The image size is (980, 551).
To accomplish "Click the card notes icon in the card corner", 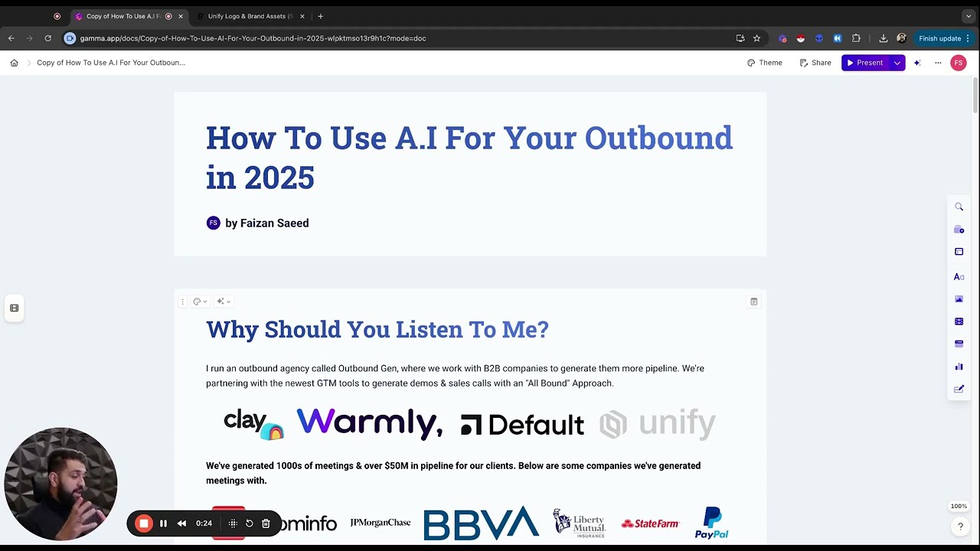I will [x=754, y=302].
